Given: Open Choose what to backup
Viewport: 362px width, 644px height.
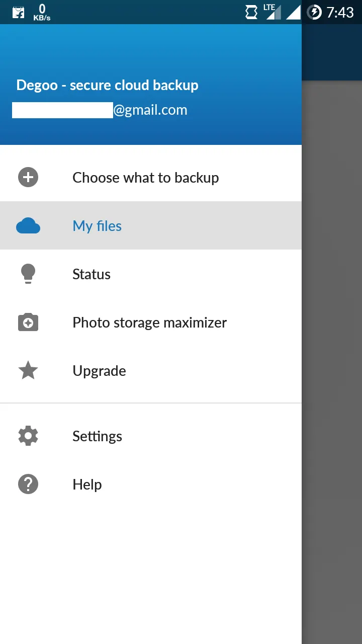Looking at the screenshot, I should click(151, 177).
